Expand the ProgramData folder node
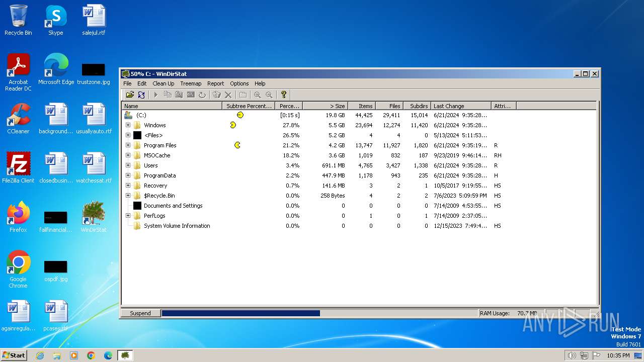 128,175
